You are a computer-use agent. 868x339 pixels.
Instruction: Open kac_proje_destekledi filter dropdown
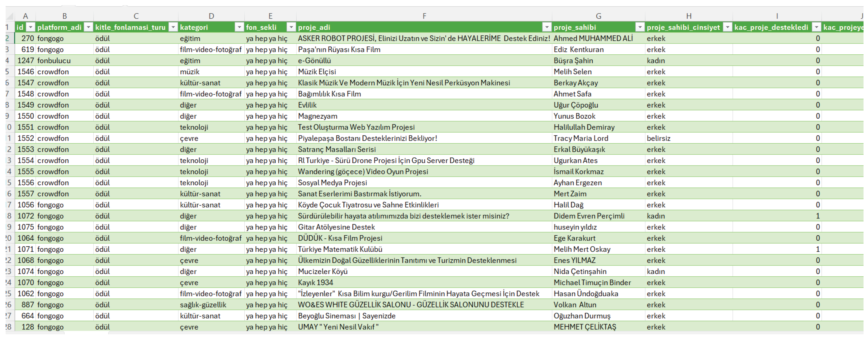[816, 27]
